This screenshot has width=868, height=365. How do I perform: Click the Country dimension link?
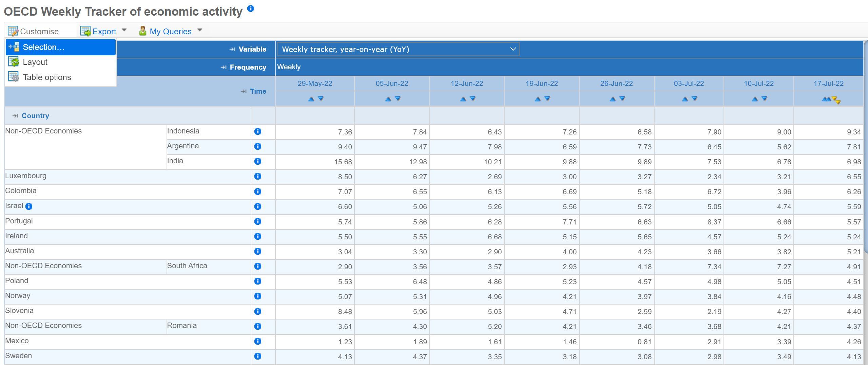pos(35,116)
